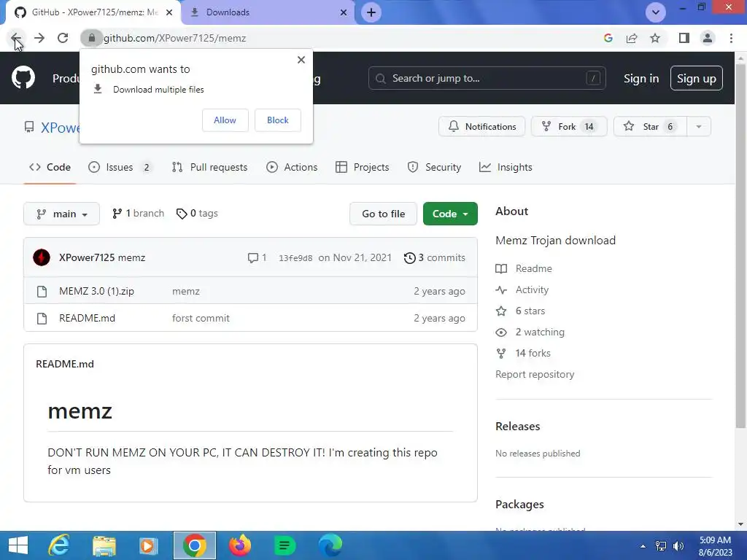Focus the Search or jump to field

click(x=487, y=78)
